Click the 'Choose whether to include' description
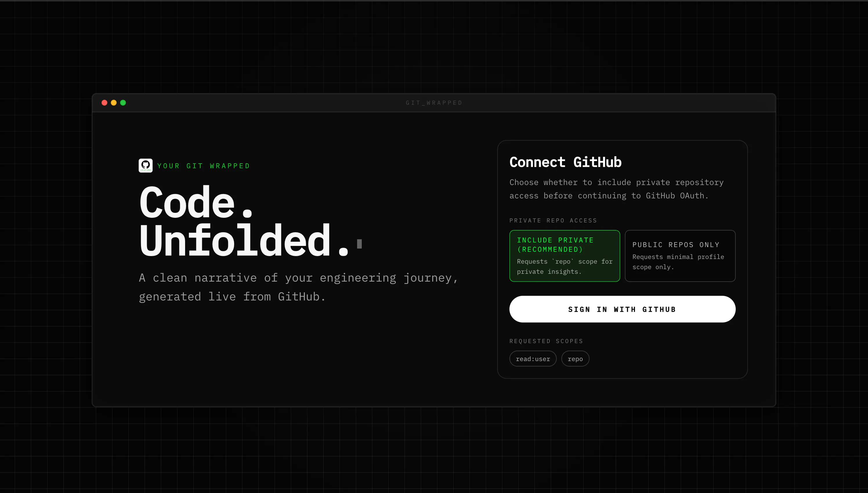This screenshot has height=493, width=868. (616, 189)
